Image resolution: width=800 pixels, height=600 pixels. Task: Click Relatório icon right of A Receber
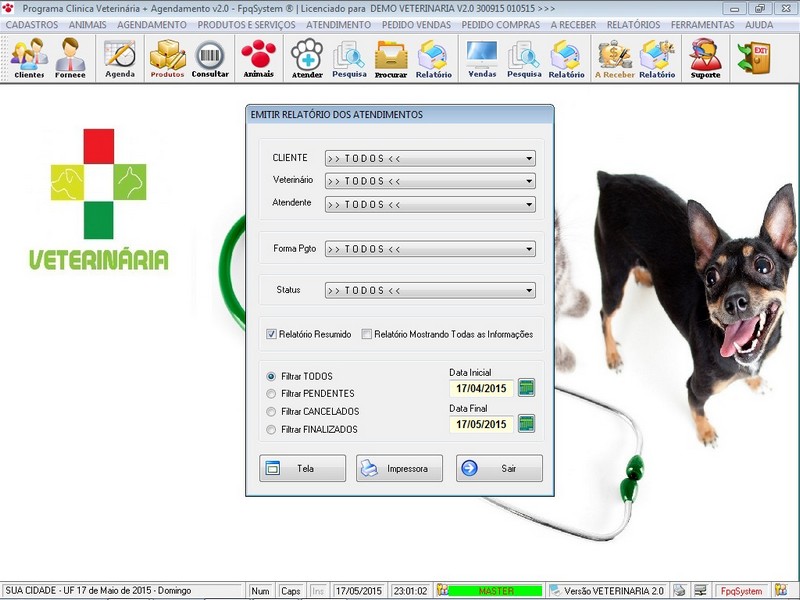click(x=657, y=58)
